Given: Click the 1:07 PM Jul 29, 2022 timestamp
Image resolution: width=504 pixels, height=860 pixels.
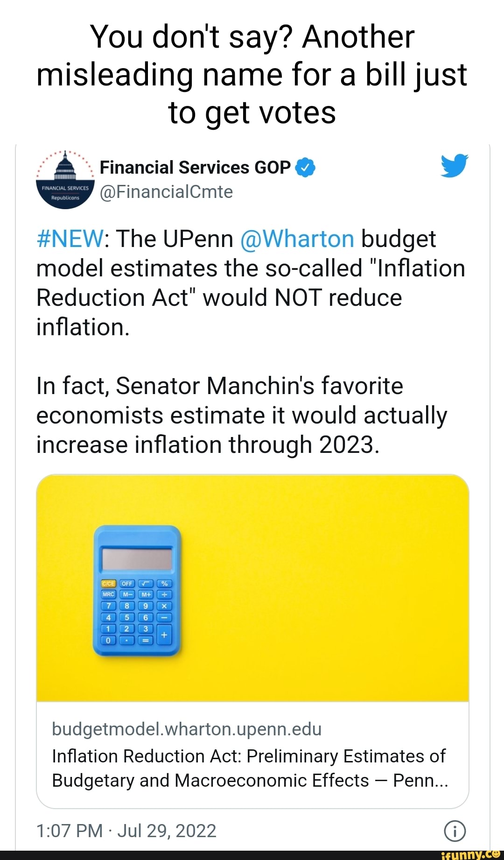Looking at the screenshot, I should pos(126,831).
